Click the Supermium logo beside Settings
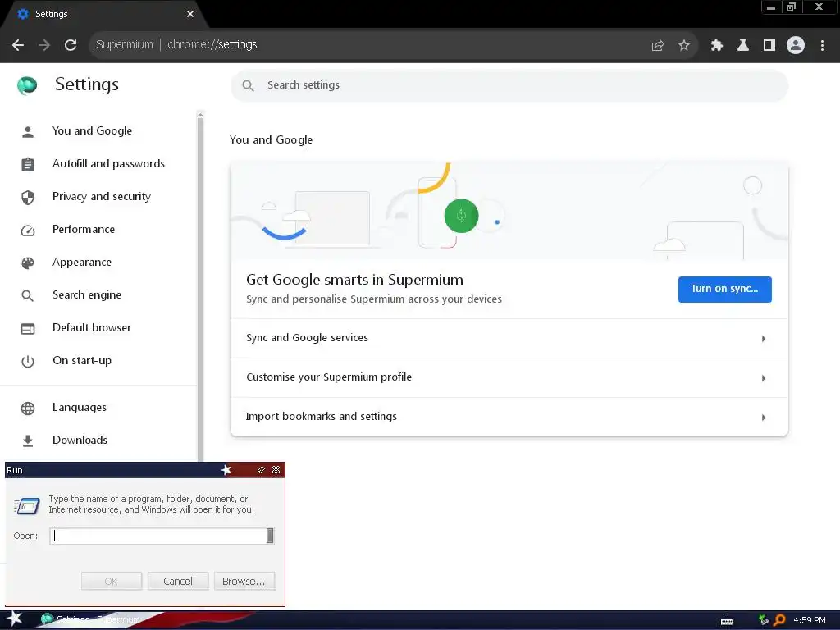 pyautogui.click(x=27, y=84)
